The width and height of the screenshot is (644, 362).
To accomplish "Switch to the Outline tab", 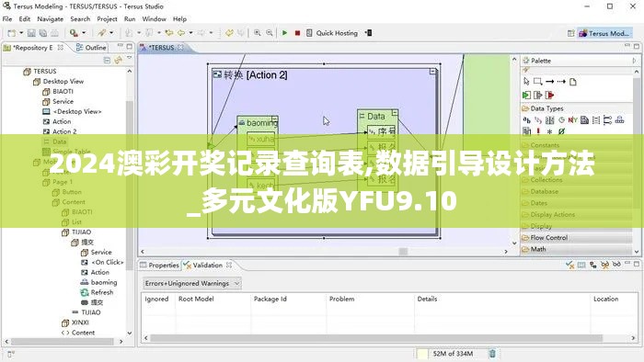I will pyautogui.click(x=91, y=48).
